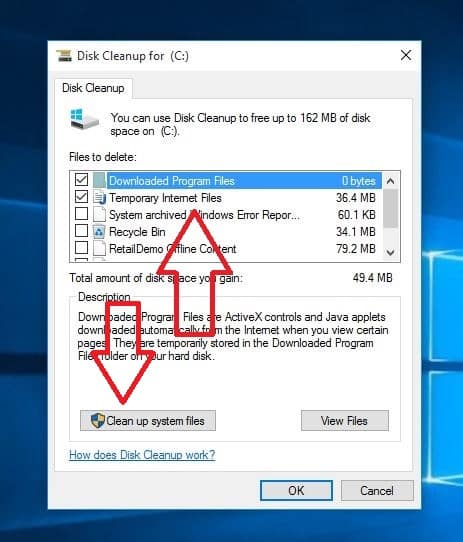Click the shield icon on Clean up system files
Screen dimensions: 463x542
tap(98, 420)
